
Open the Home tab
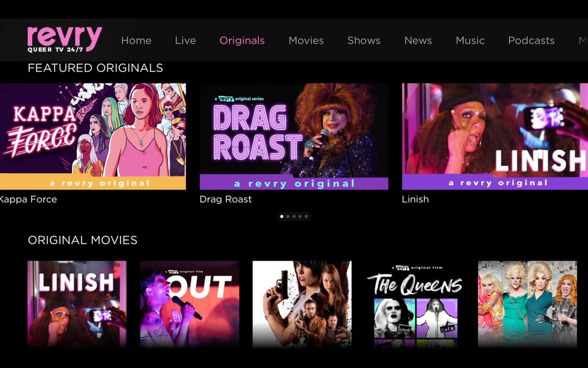click(x=136, y=40)
